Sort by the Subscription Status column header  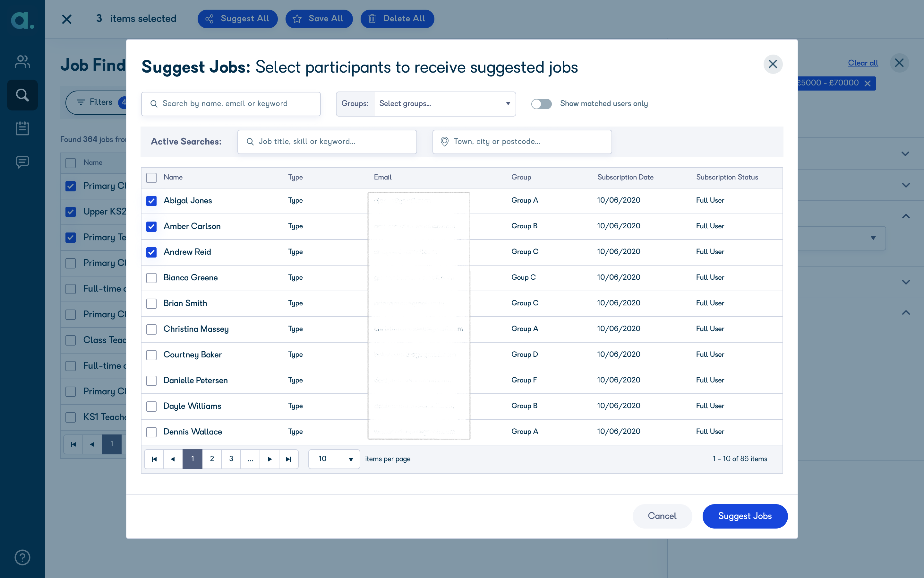727,177
